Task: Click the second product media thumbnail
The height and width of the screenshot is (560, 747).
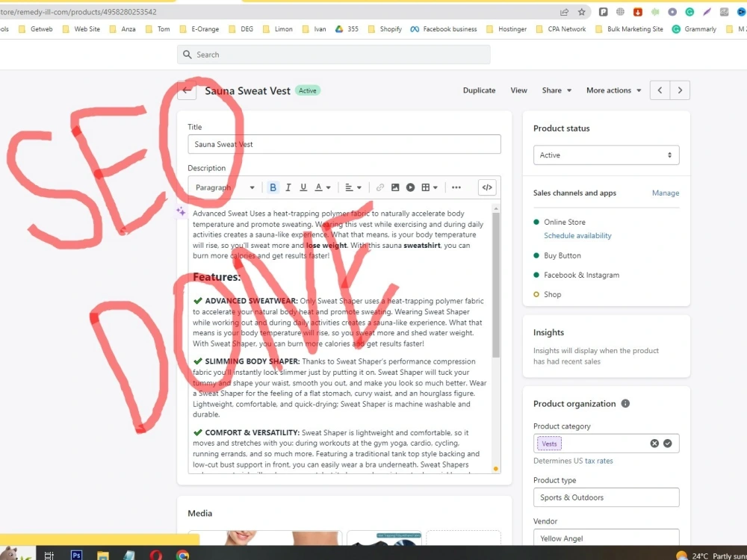Action: tap(384, 538)
